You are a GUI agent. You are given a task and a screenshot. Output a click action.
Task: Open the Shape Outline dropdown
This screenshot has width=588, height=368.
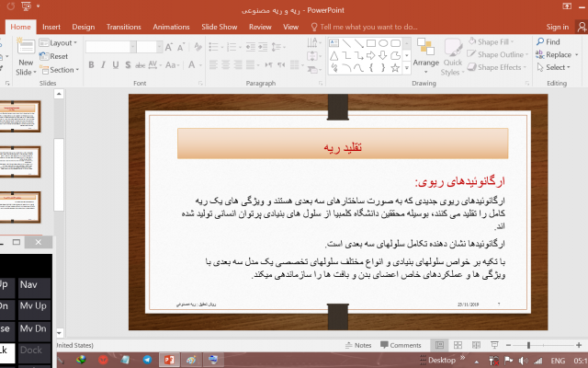[497, 54]
